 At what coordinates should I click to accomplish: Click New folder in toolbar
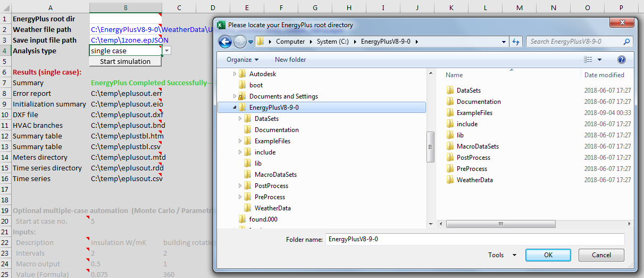(x=290, y=60)
